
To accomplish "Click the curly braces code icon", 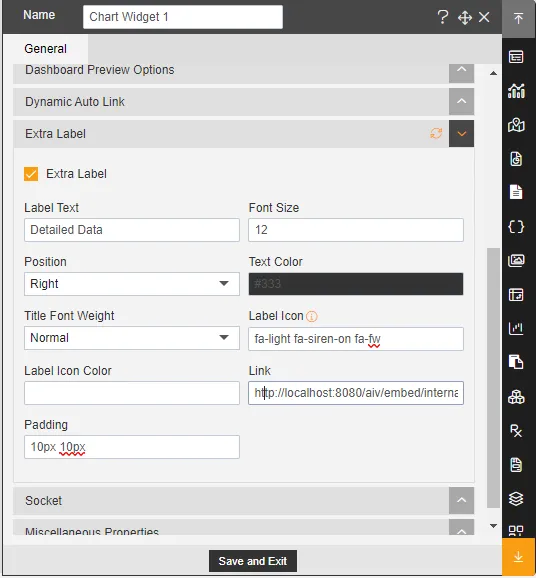I will pos(516,227).
